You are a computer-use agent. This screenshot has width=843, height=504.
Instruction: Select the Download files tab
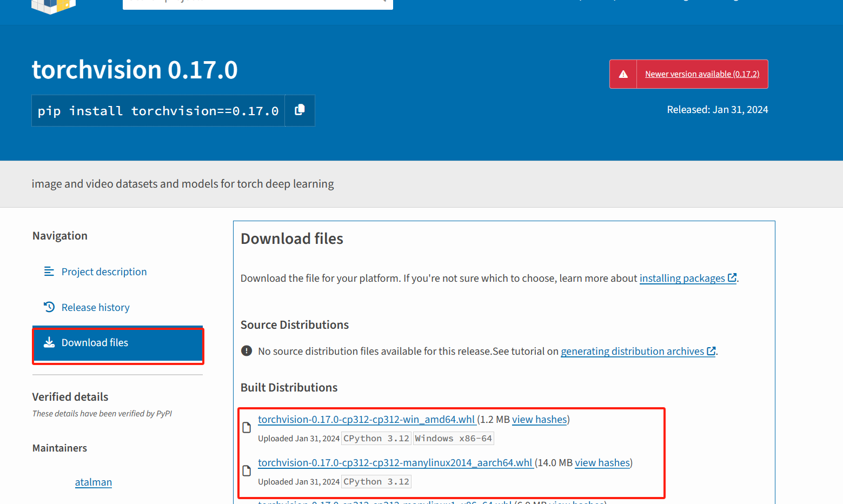[95, 342]
